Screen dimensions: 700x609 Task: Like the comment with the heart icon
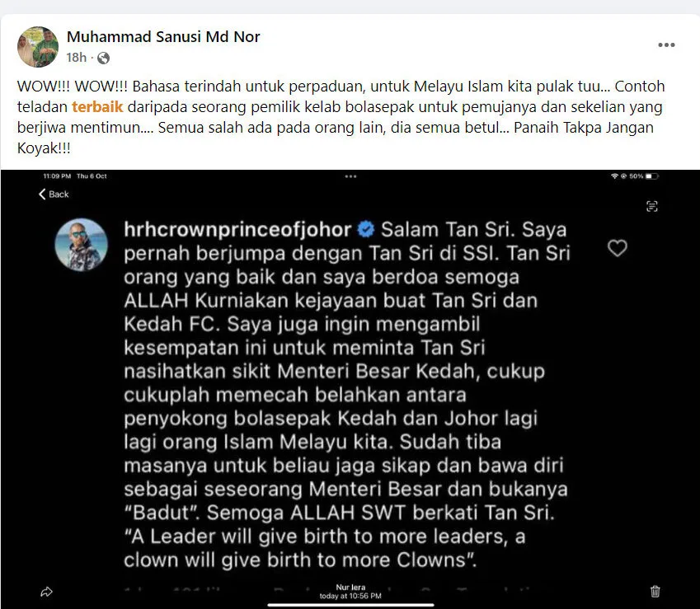618,248
